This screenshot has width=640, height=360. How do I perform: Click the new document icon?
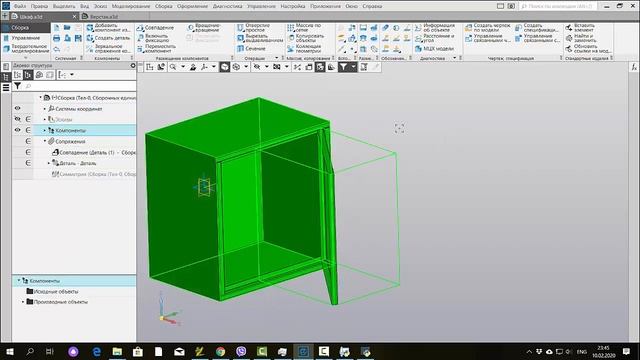pyautogui.click(x=56, y=28)
